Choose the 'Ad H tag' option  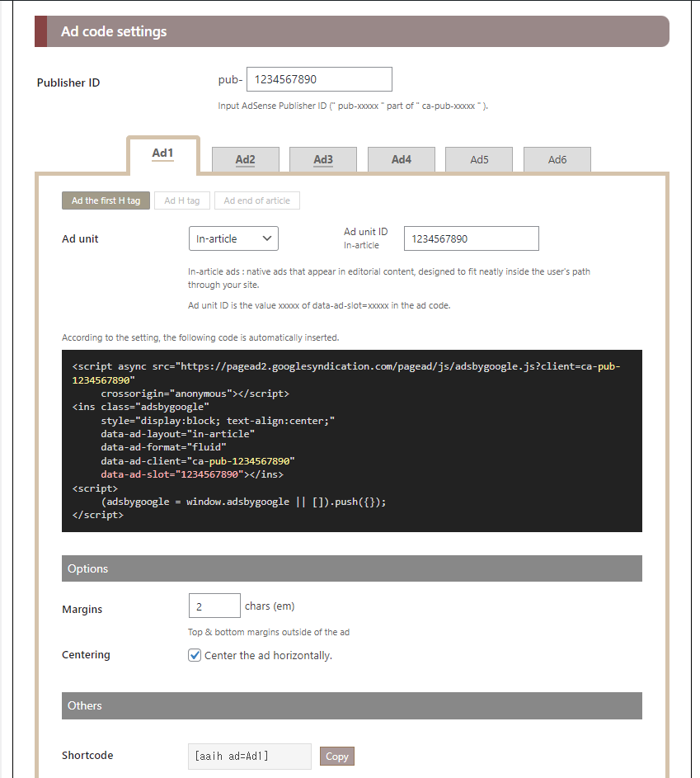(182, 200)
